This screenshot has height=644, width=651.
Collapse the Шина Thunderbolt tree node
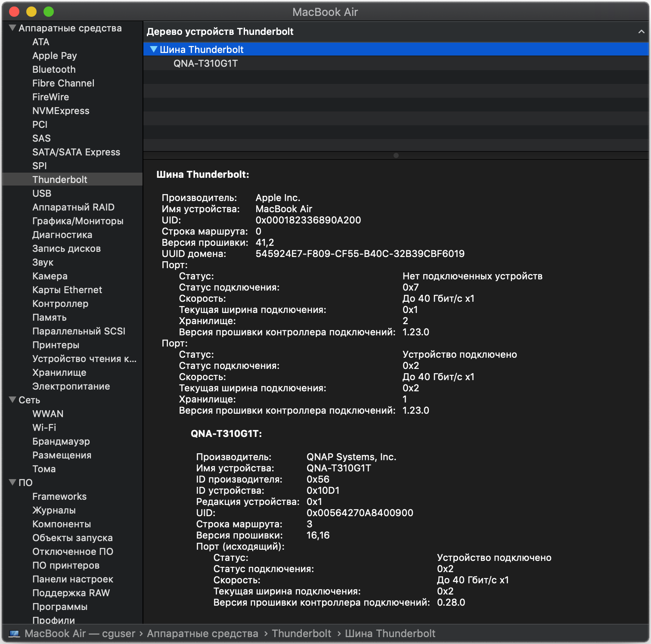[x=153, y=50]
